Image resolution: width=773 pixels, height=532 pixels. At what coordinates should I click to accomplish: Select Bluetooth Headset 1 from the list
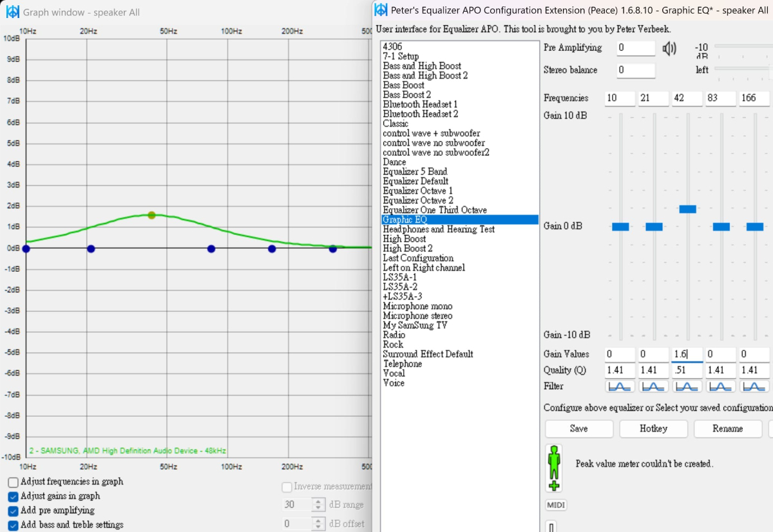coord(420,104)
